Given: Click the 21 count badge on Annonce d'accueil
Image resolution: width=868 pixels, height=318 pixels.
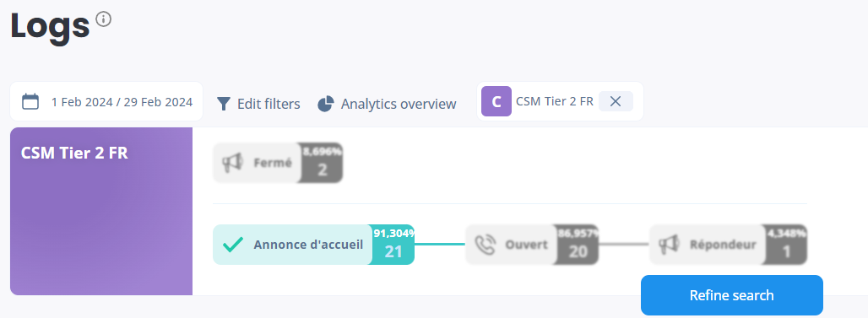Looking at the screenshot, I should click(393, 245).
